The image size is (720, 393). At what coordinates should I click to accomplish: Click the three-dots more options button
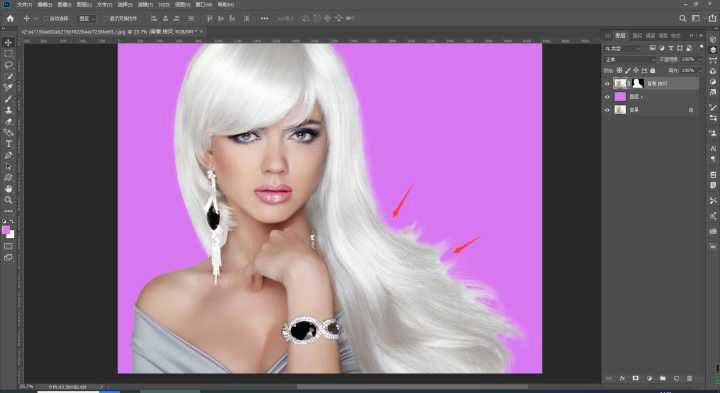(x=264, y=18)
